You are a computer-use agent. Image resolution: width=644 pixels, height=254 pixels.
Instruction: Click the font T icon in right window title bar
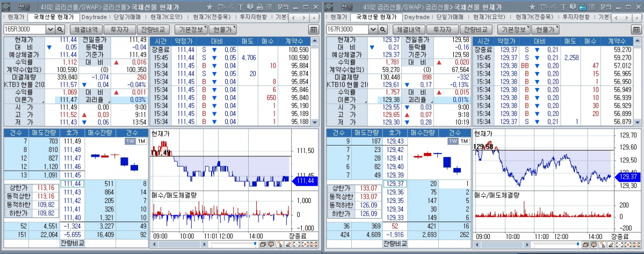563,7
